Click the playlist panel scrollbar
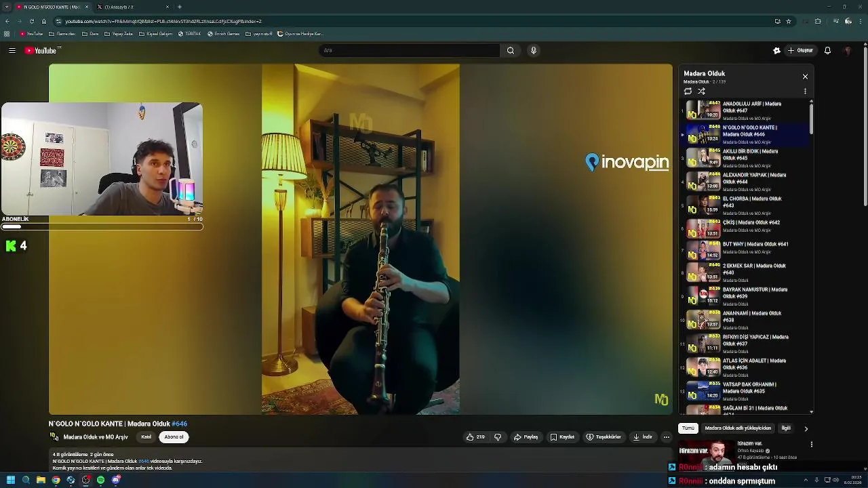Screen dimensions: 868x488 pyautogui.click(x=811, y=118)
